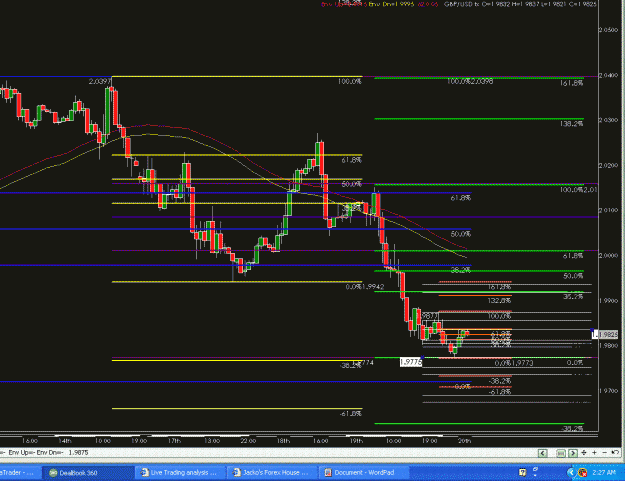
Task: Click the 138.2% green Fibonacci label
Action: pos(572,124)
